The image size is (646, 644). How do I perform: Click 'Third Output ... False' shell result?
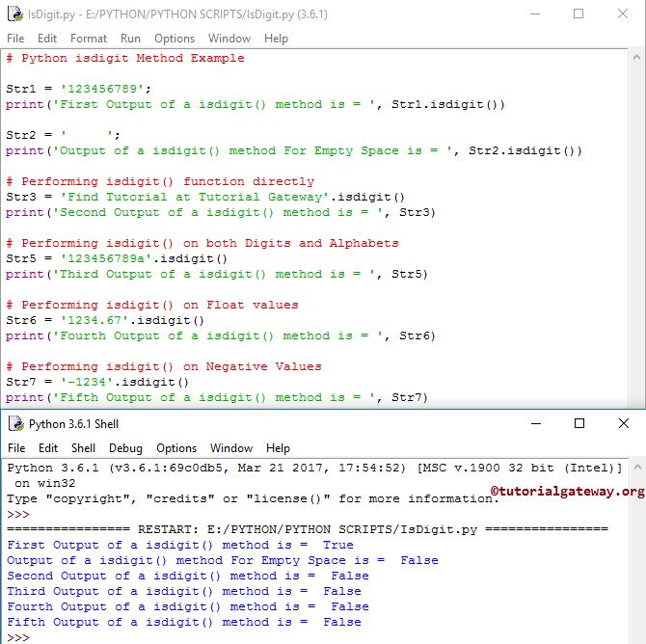(x=184, y=591)
